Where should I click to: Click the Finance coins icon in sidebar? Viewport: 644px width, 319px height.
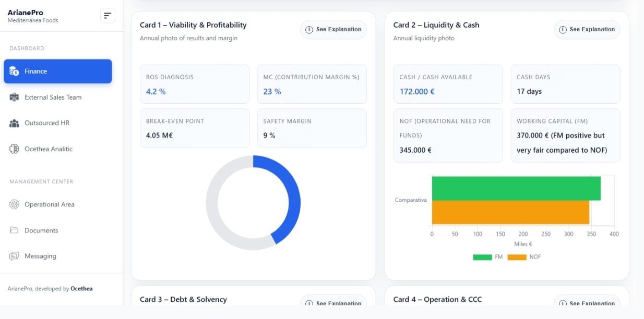(14, 71)
